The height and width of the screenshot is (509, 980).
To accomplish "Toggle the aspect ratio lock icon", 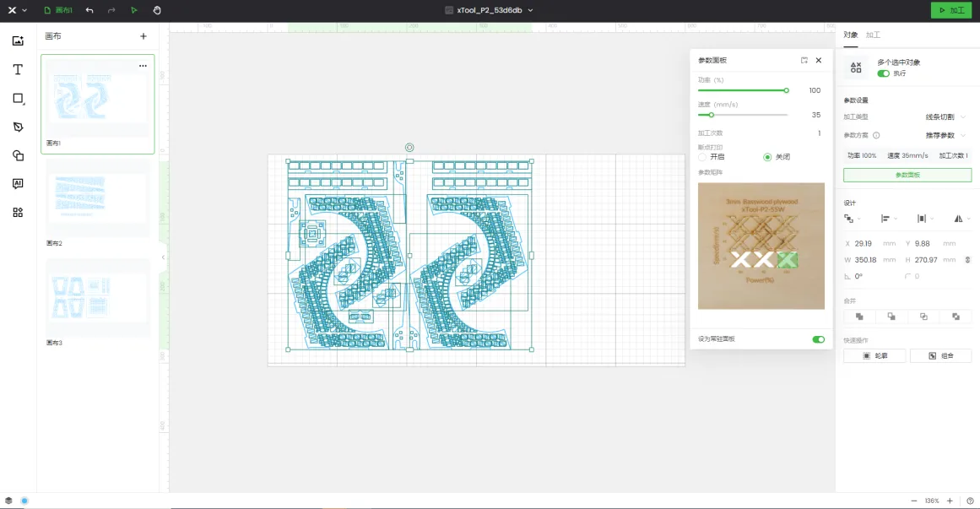I will (x=967, y=259).
